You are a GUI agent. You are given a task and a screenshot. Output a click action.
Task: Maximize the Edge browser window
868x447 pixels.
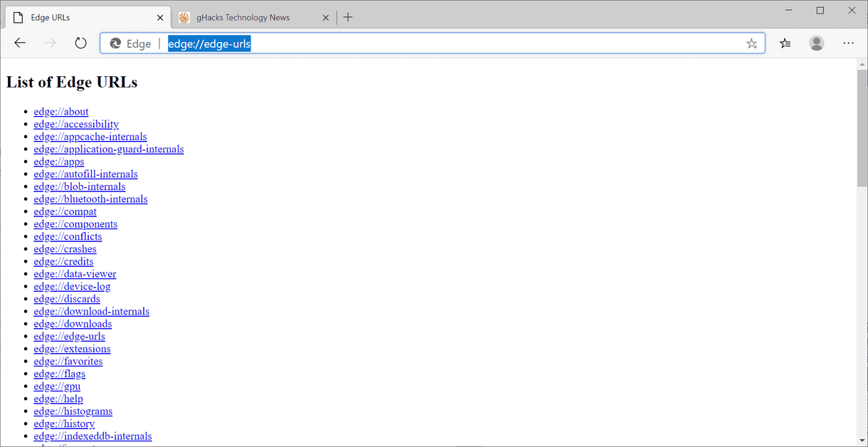pos(820,10)
